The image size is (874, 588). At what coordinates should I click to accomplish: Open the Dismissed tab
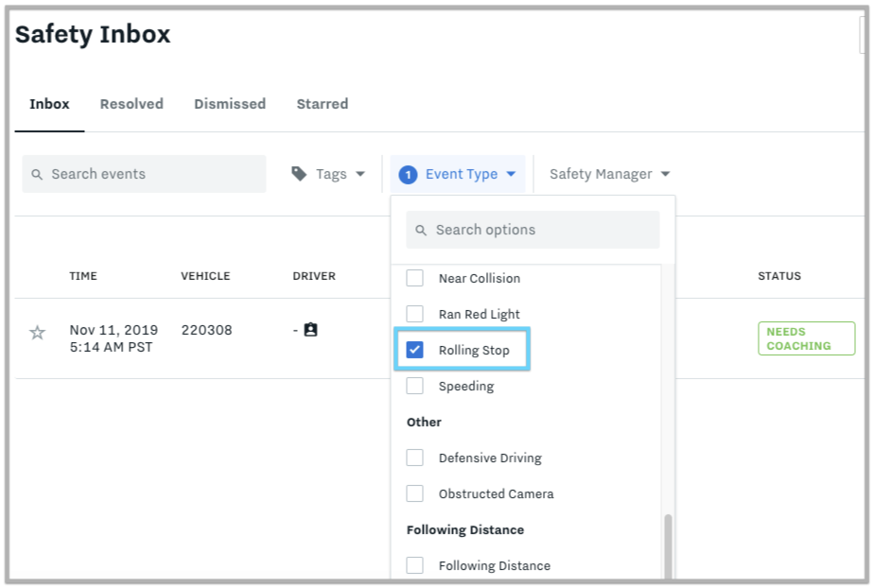[x=229, y=104]
